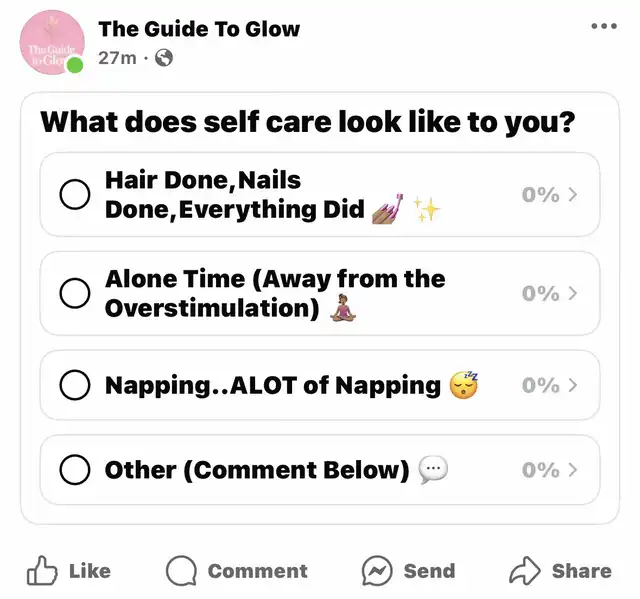Select the Alone Time radio button

click(x=75, y=293)
